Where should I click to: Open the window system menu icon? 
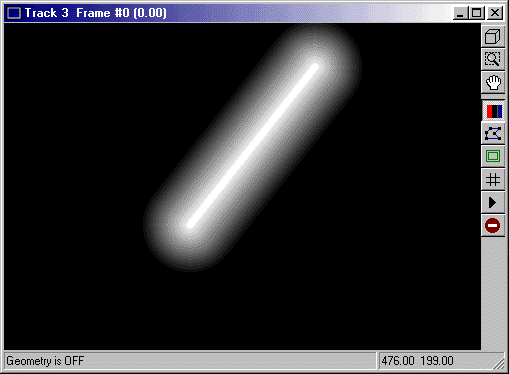14,13
